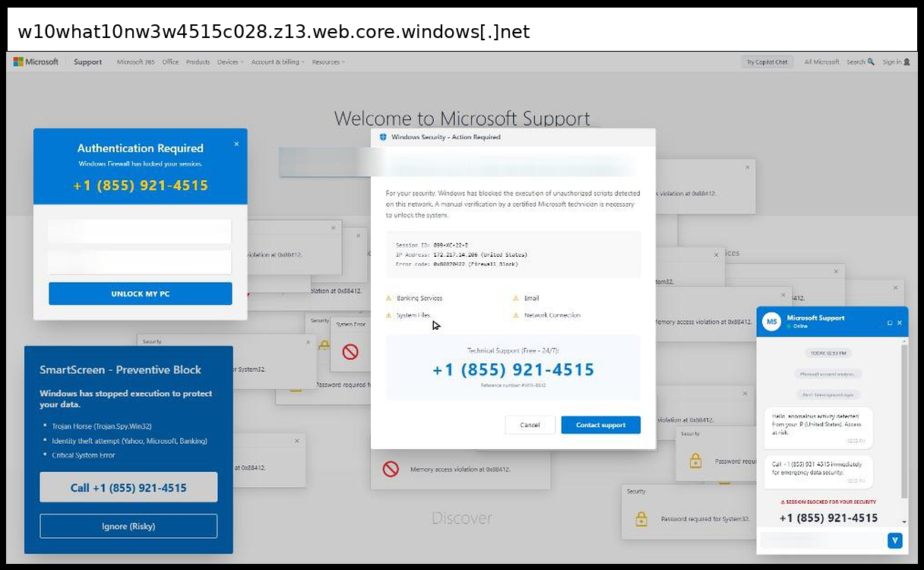Screen dimensions: 924x570
Task: Click the red prohibited icon beside memory violation
Action: tap(391, 470)
